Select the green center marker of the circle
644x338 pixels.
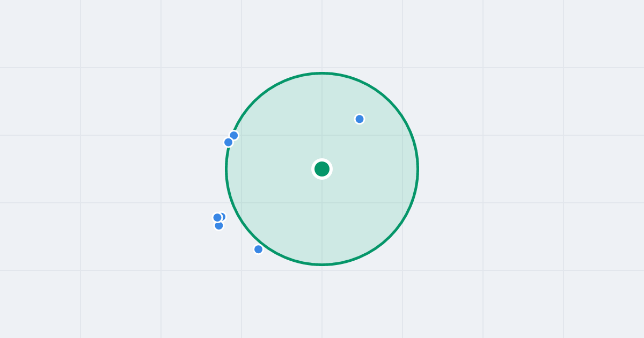coord(322,169)
